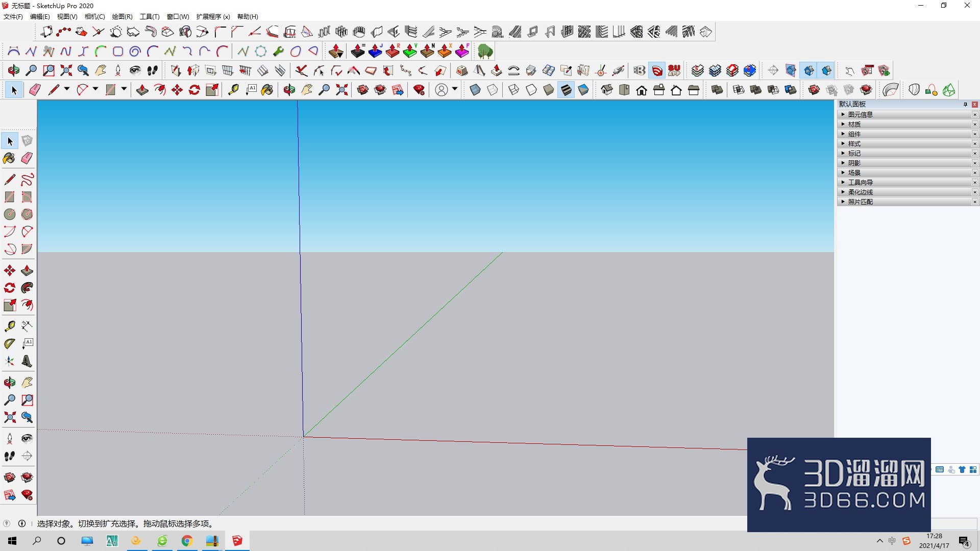Open Arc tool dropdown arrow

95,89
